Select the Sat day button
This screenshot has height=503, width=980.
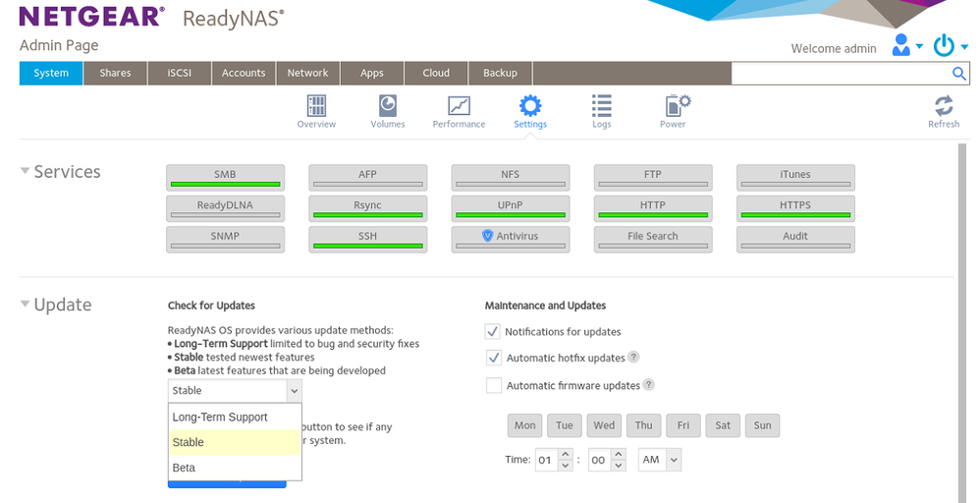point(723,425)
